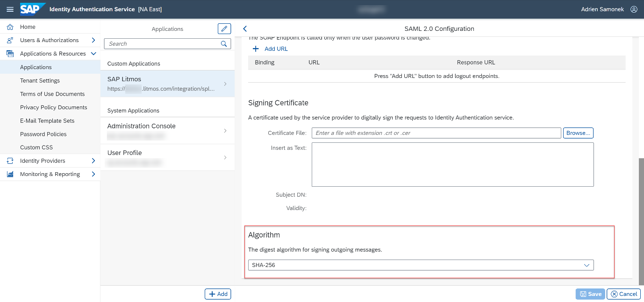The image size is (644, 302).
Task: Click the Algorithm section heading
Action: coord(264,235)
